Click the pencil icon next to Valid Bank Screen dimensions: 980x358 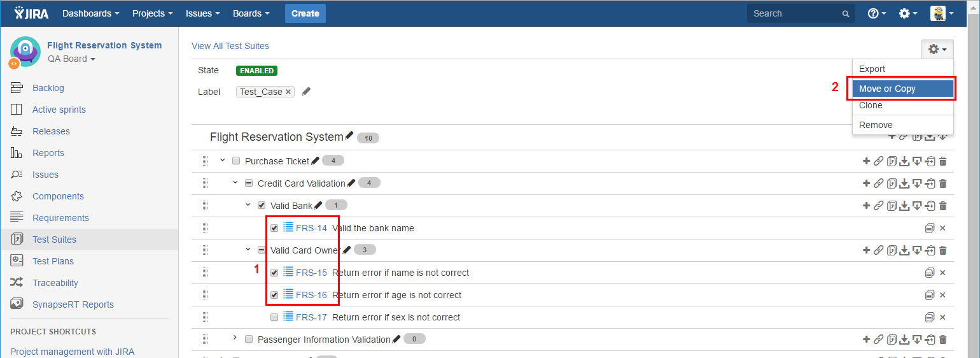coord(319,205)
